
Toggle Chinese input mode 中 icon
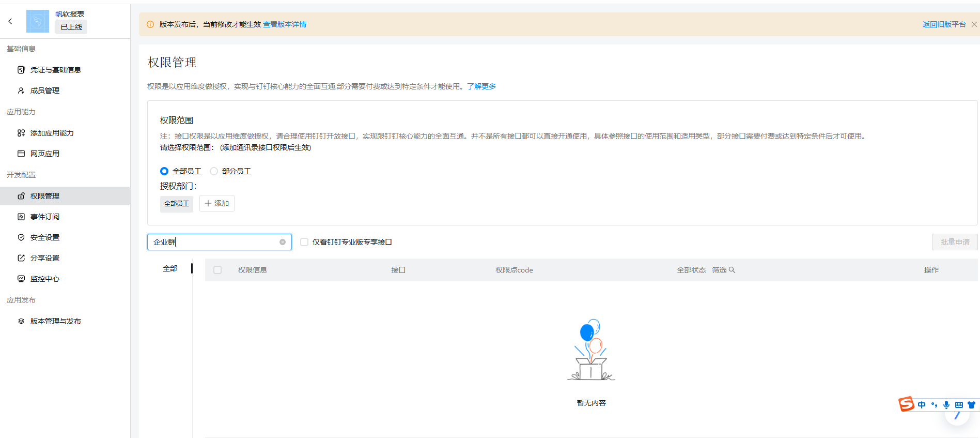pyautogui.click(x=922, y=405)
